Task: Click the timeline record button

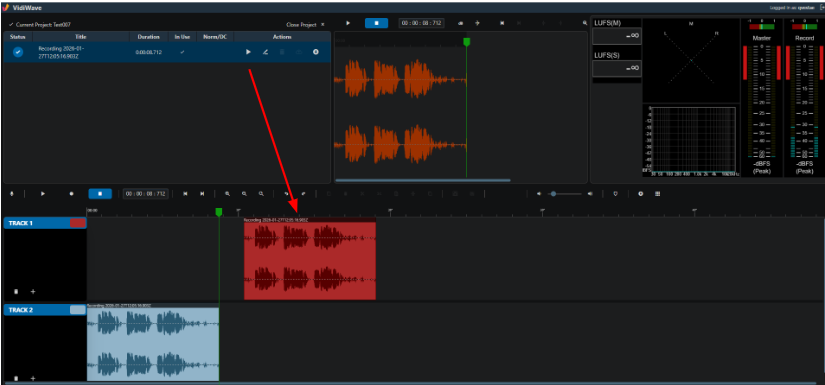Action: (72, 194)
